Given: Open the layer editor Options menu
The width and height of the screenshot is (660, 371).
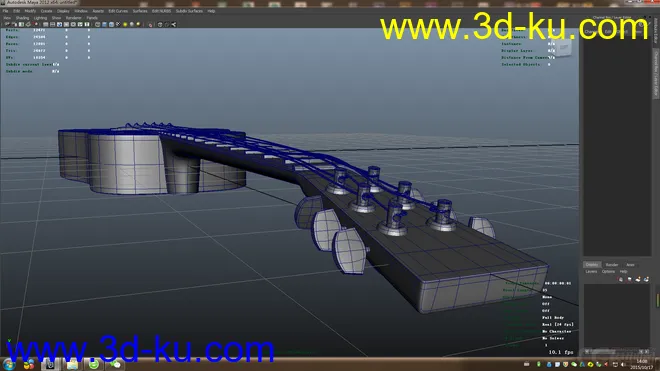Looking at the screenshot, I should click(x=608, y=272).
